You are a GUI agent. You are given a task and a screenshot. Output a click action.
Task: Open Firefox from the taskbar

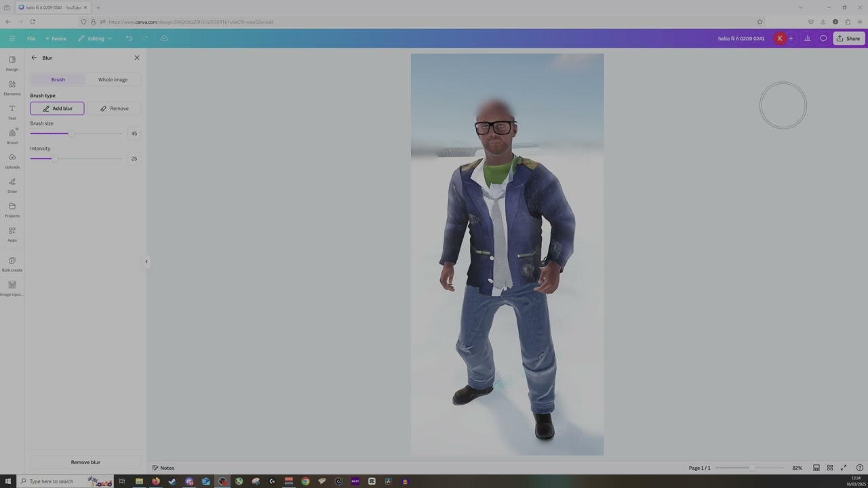[x=155, y=481]
